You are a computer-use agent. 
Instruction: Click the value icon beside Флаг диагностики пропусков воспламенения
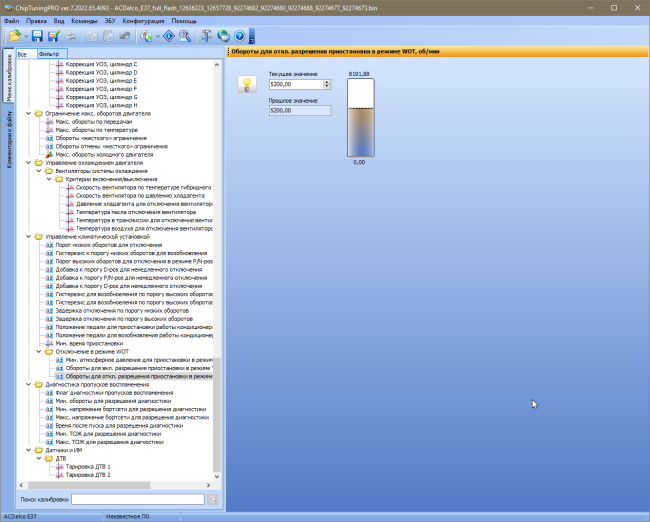click(x=49, y=393)
